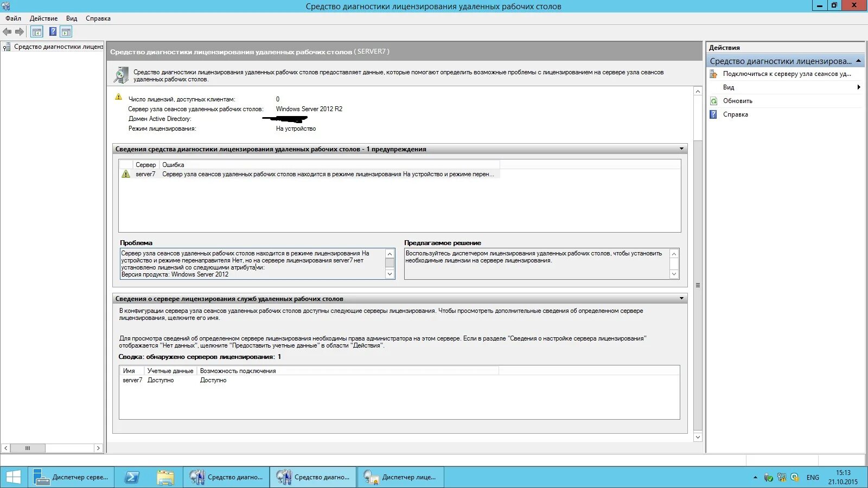Screen dimensions: 868x488
Task: Click the Forward arrow in toolbar
Action: (x=20, y=32)
